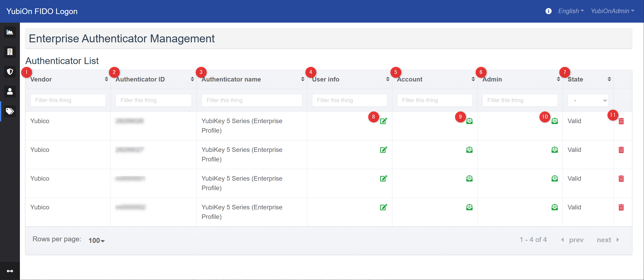Click the YubiOn FIDO Logon title link
Image resolution: width=644 pixels, height=280 pixels.
point(42,11)
